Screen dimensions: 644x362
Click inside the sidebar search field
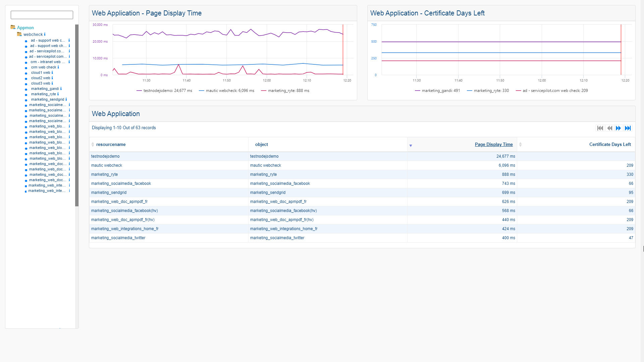(x=42, y=15)
